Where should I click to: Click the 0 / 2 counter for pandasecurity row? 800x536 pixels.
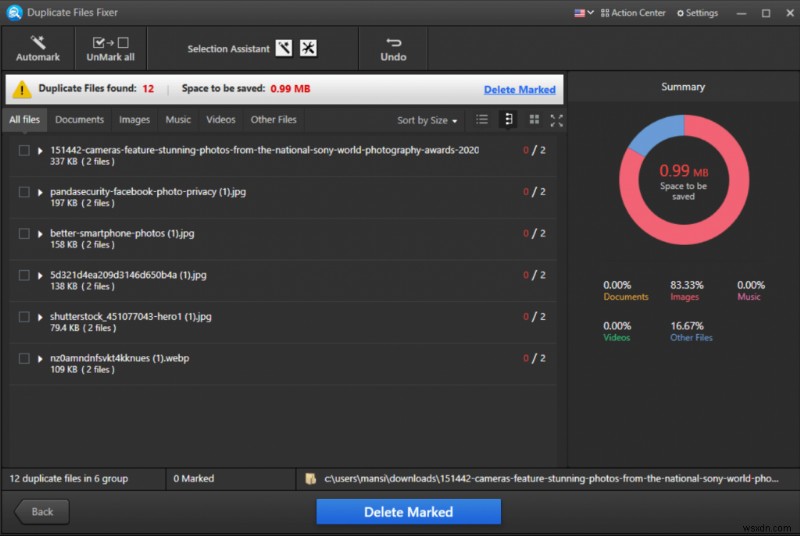(x=534, y=192)
